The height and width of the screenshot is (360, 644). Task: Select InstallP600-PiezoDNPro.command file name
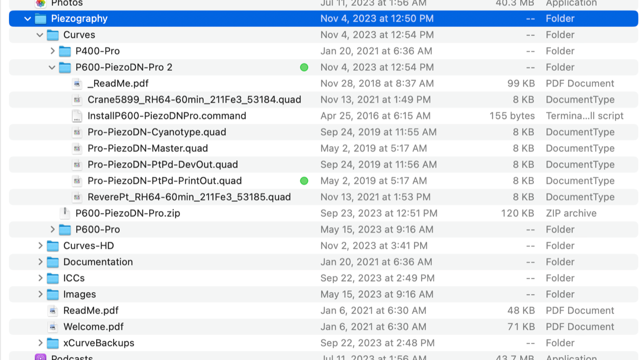tap(167, 116)
